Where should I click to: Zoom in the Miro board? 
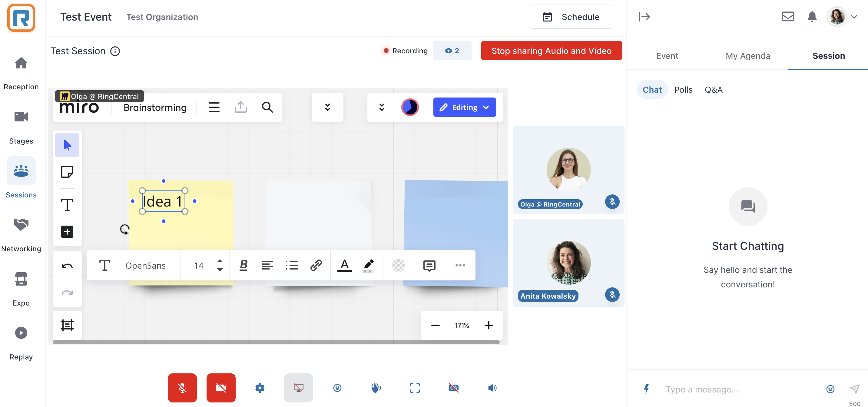coord(489,326)
